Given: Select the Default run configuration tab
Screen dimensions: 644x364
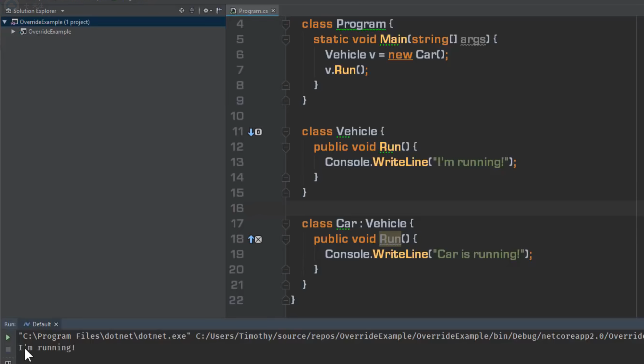Looking at the screenshot, I should click(41, 324).
